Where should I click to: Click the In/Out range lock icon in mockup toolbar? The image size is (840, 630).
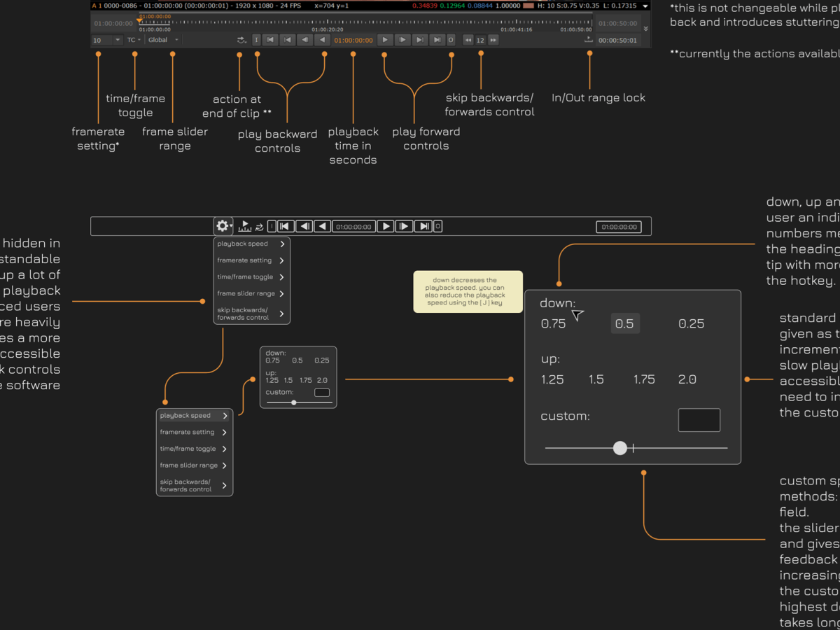[x=244, y=226]
